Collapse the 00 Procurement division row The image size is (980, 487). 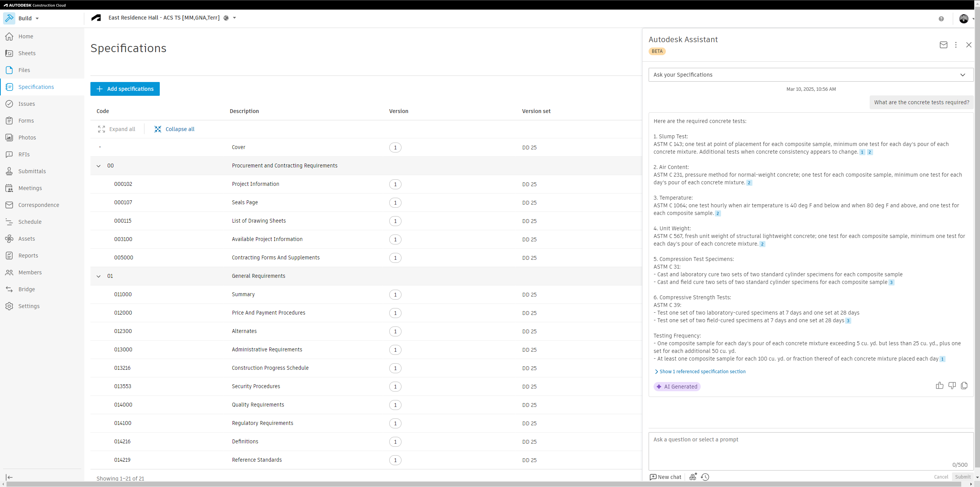click(x=98, y=166)
